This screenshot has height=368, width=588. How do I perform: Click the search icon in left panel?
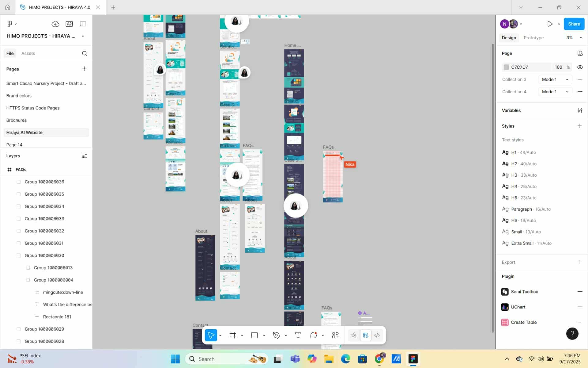click(x=85, y=53)
